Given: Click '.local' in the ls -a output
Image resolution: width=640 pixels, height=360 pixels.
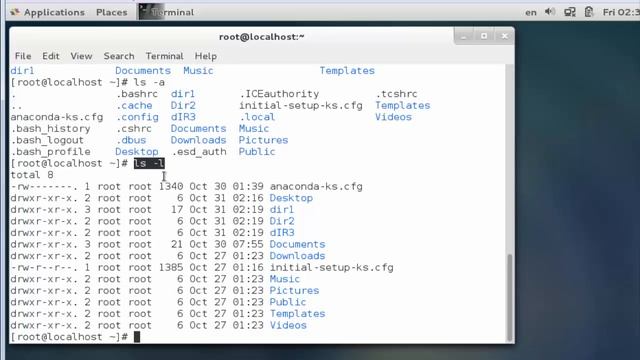Looking at the screenshot, I should click(257, 117).
